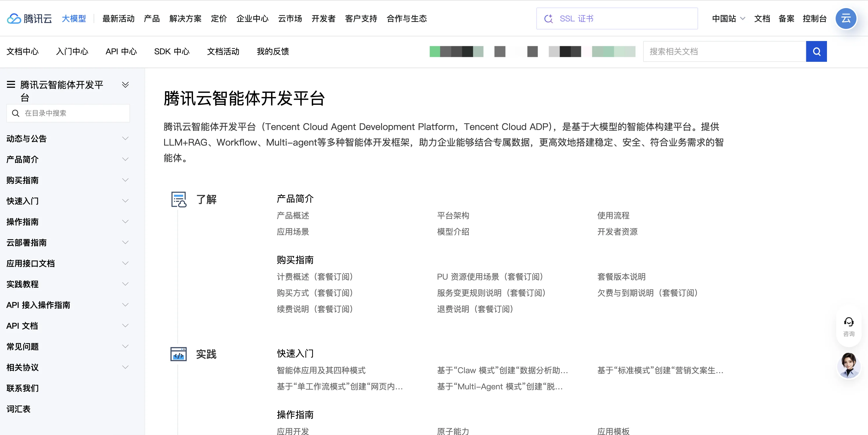Screen dimensions: 868x435
Task: Click the AI search icon in SSL 证书 box
Action: coord(548,18)
